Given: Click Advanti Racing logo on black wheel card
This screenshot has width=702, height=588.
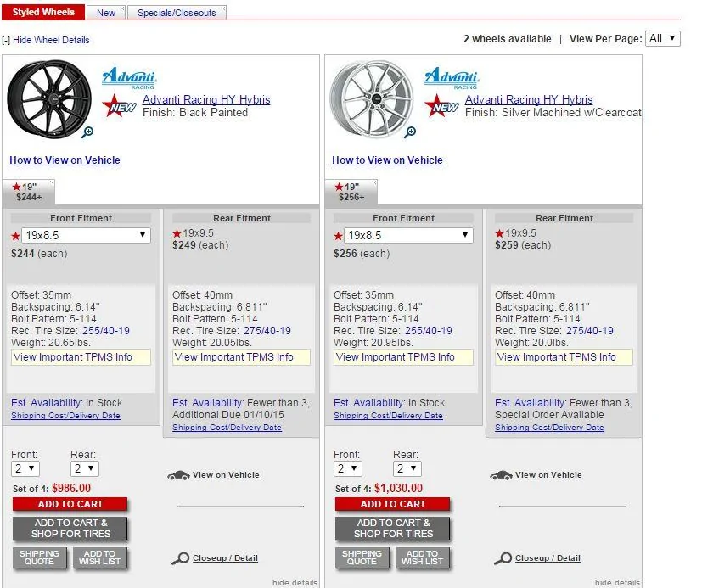Looking at the screenshot, I should (129, 78).
